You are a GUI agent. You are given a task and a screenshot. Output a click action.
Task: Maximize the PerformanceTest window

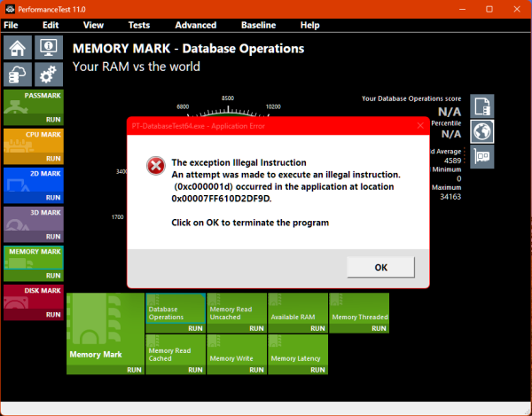[489, 9]
